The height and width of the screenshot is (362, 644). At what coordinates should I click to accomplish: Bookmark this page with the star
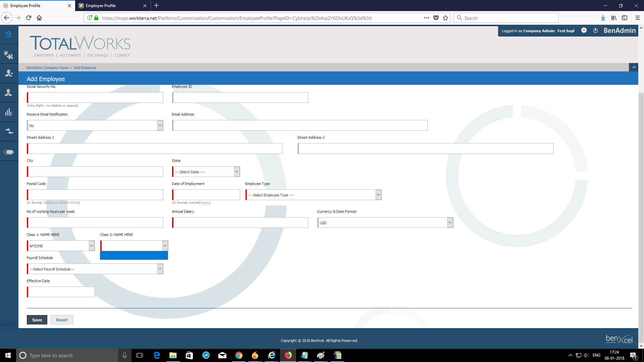[445, 18]
